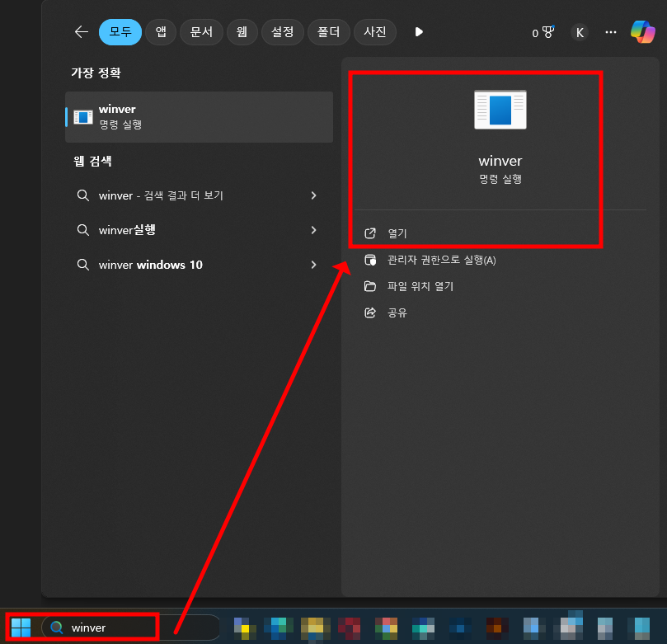The width and height of the screenshot is (667, 644).
Task: Click the share icon beside 공유
Action: pos(370,313)
